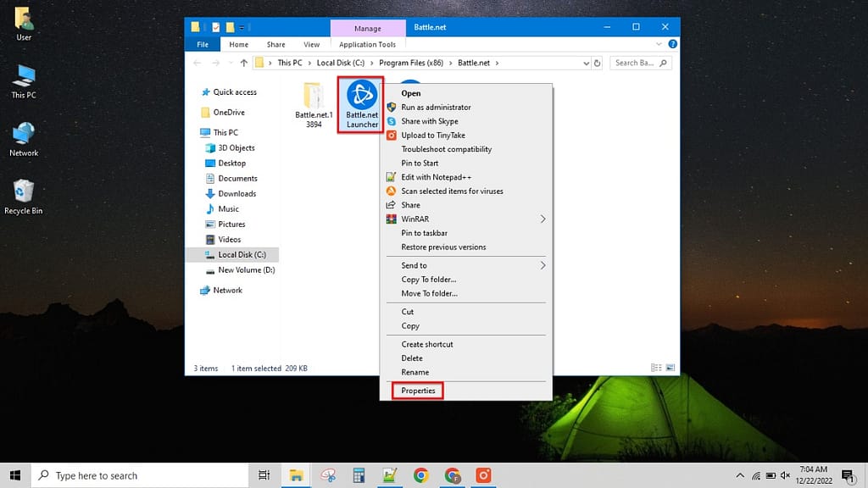
Task: Select New Volume (D:) drive
Action: (247, 270)
